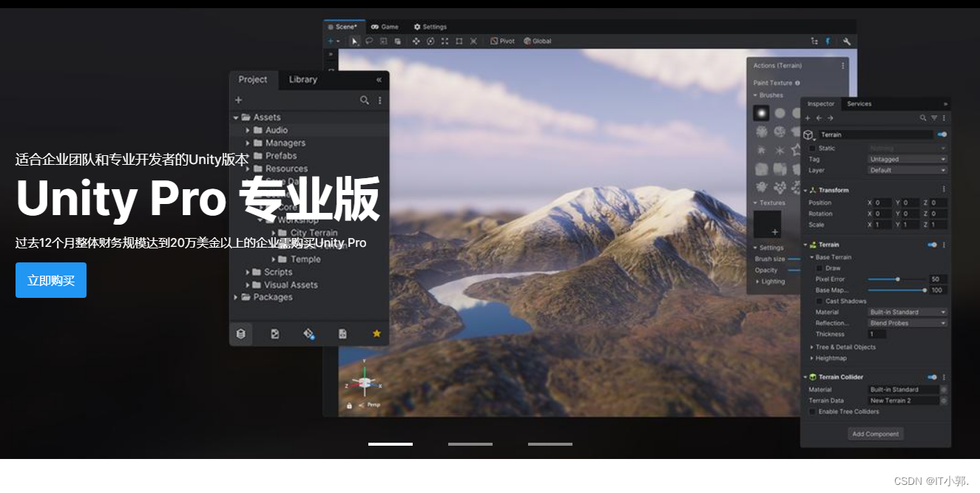Screen dimensions: 980x493
Task: Click the Terrain name input field
Action: click(876, 135)
